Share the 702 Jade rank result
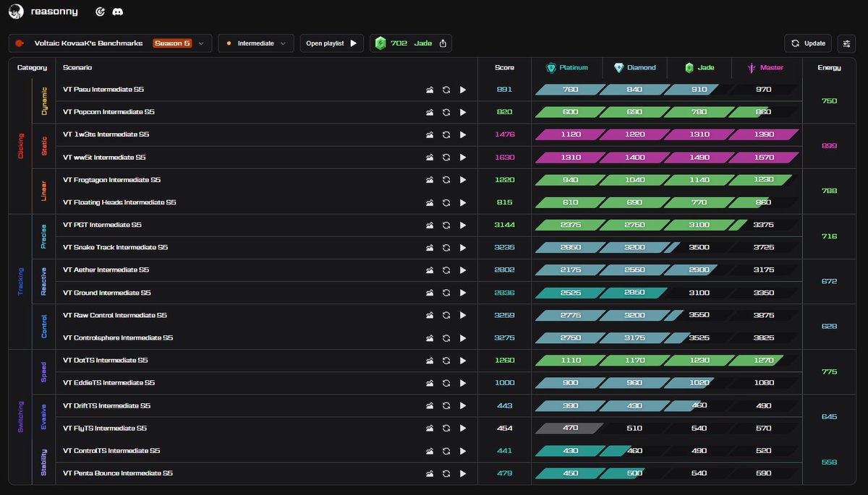This screenshot has height=495, width=868. click(x=443, y=43)
